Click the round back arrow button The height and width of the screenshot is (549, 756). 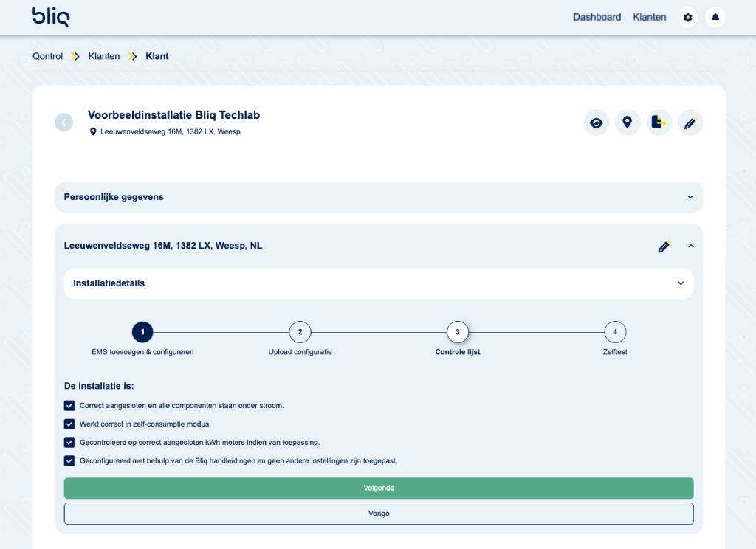(64, 122)
